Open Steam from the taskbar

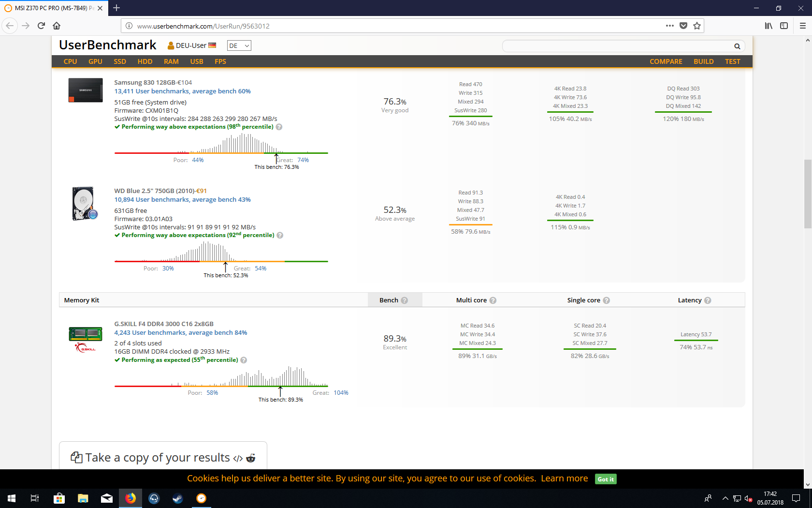click(x=178, y=498)
